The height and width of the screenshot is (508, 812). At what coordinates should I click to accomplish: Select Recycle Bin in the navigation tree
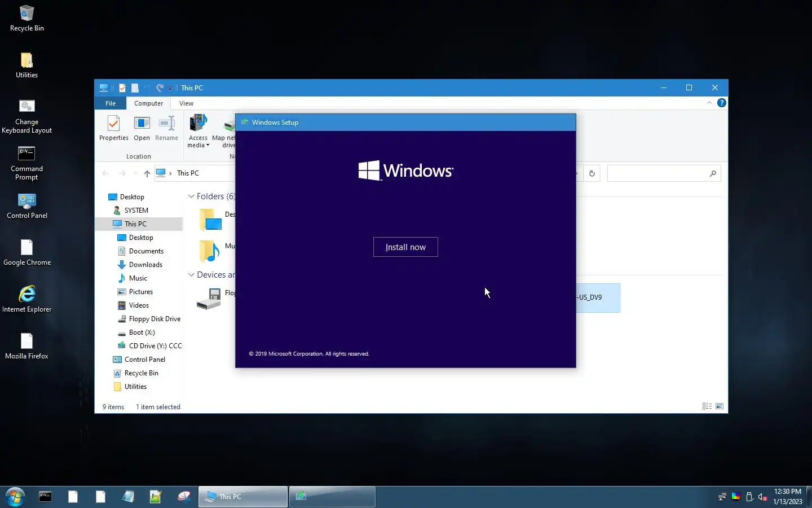point(141,373)
